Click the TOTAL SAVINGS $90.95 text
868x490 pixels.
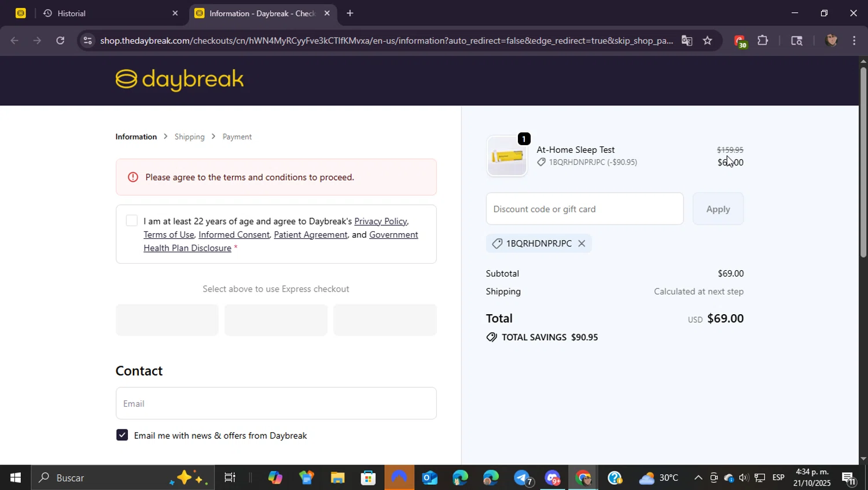(x=550, y=337)
